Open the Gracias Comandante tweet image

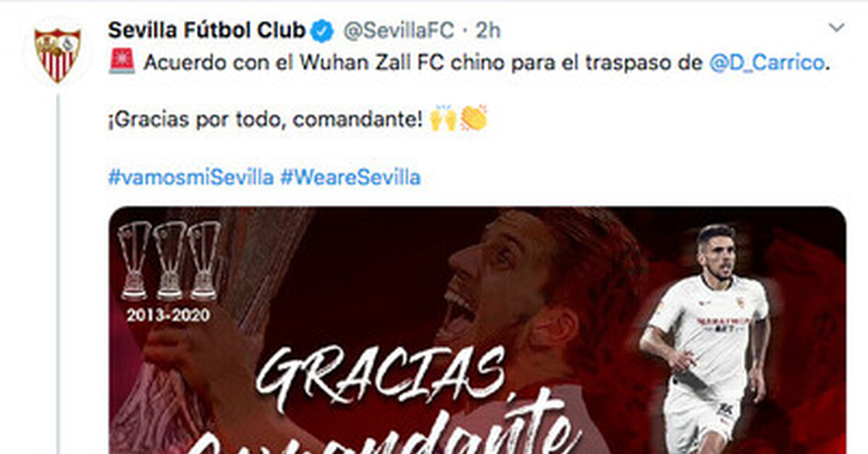pos(477,330)
